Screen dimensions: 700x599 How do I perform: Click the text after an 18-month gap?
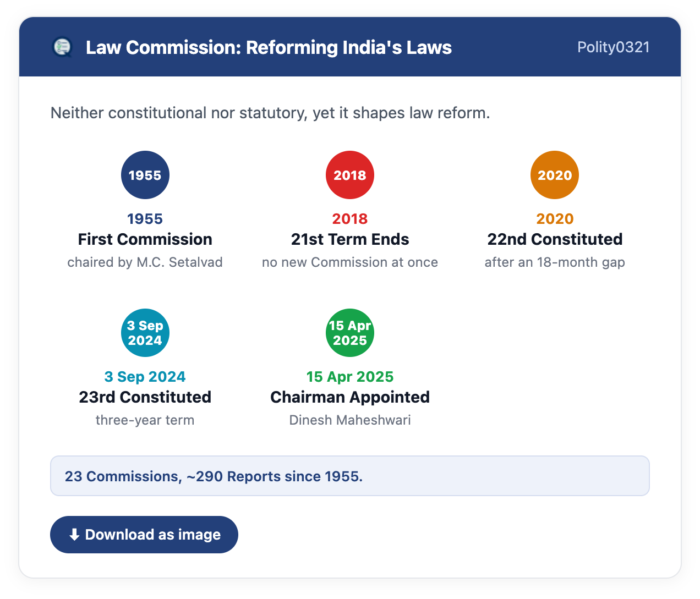(x=555, y=262)
